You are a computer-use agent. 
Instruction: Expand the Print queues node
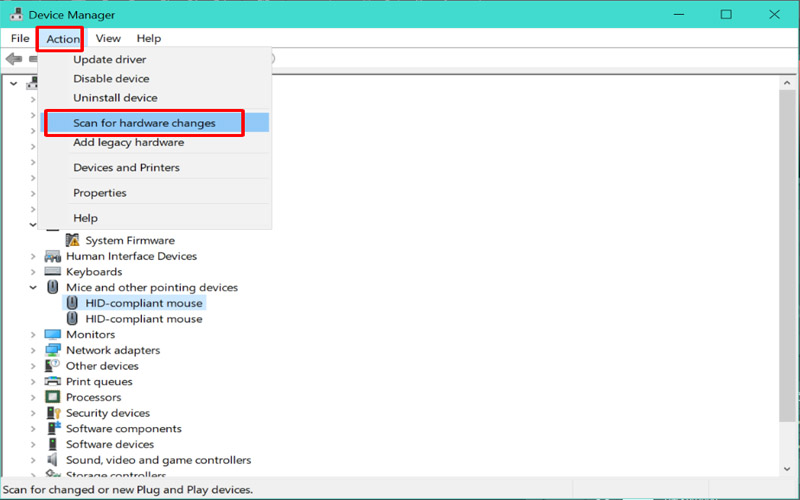tap(33, 382)
